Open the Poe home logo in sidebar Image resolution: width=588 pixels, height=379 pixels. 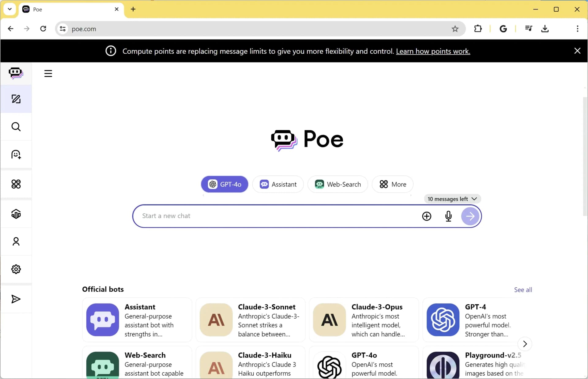pyautogui.click(x=16, y=73)
